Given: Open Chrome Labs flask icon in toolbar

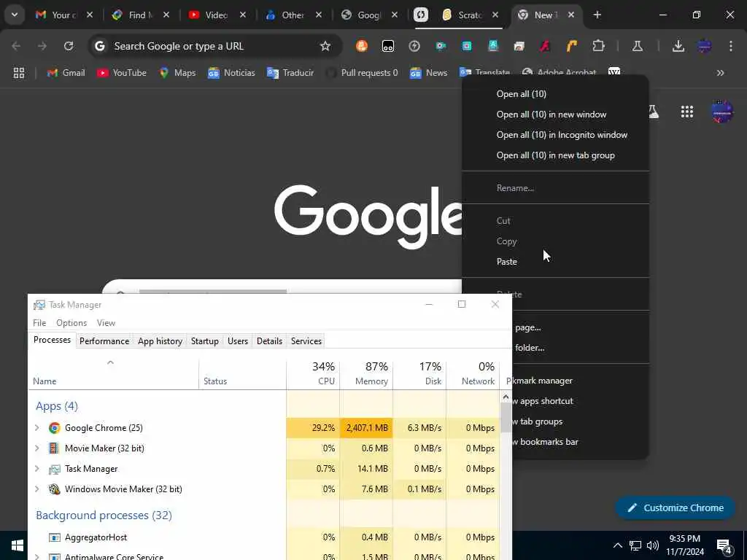Looking at the screenshot, I should point(638,46).
